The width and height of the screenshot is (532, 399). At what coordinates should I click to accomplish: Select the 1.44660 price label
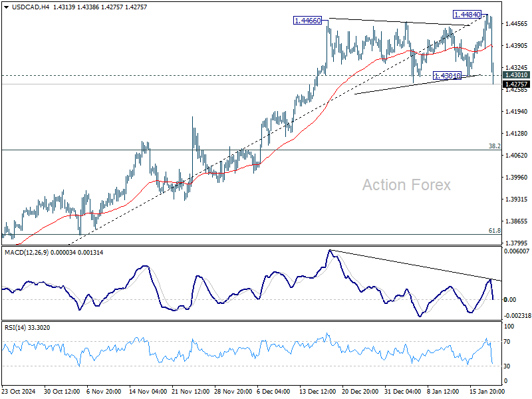[307, 21]
